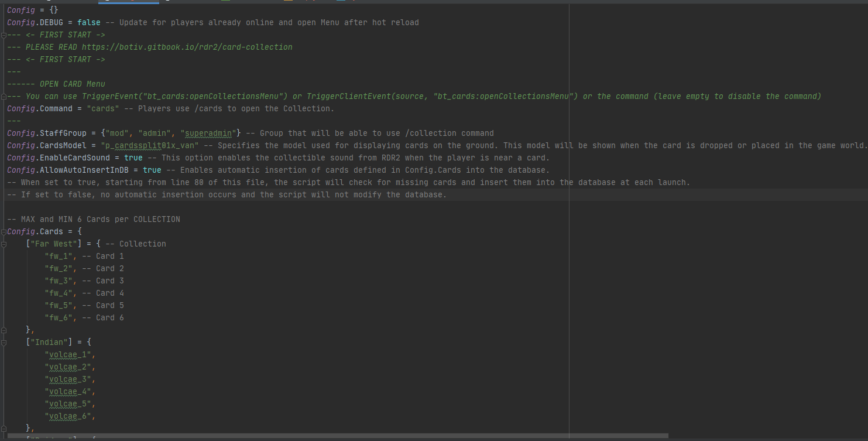Click the "volcae_1" card entry
This screenshot has width=868, height=441.
(x=68, y=354)
